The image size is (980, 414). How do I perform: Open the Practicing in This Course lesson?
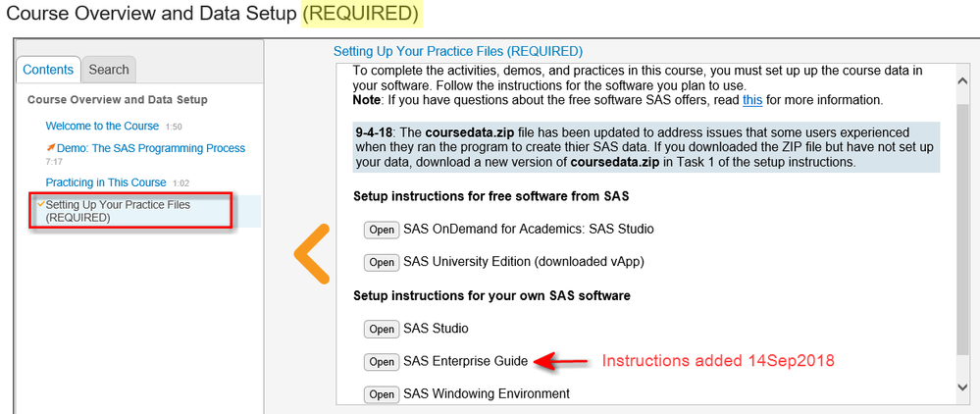[106, 182]
